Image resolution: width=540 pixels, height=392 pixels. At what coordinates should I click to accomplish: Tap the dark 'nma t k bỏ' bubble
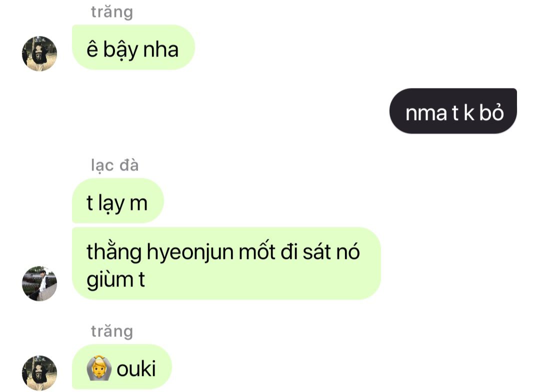point(453,110)
